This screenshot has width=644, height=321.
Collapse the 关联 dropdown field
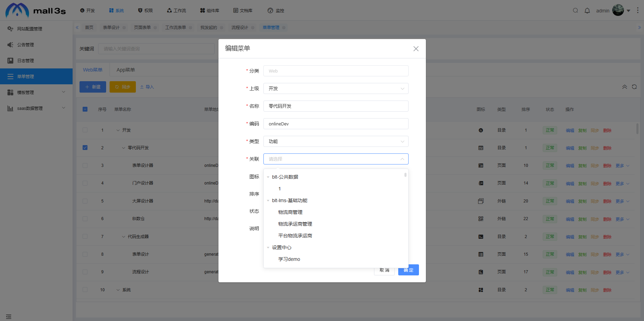(336, 159)
